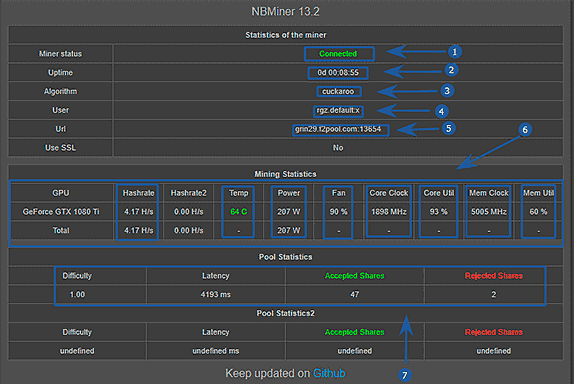Select 207 W in the GeForce row

[289, 212]
